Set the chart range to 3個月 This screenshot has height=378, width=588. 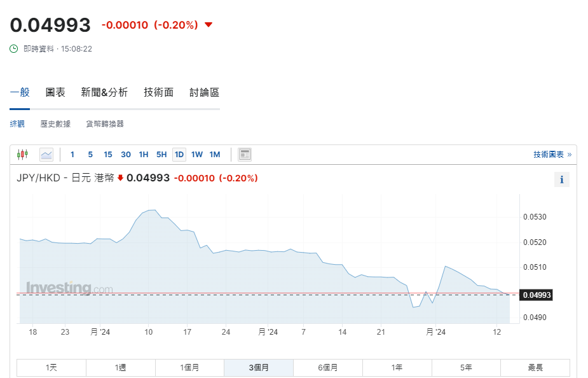pos(258,367)
